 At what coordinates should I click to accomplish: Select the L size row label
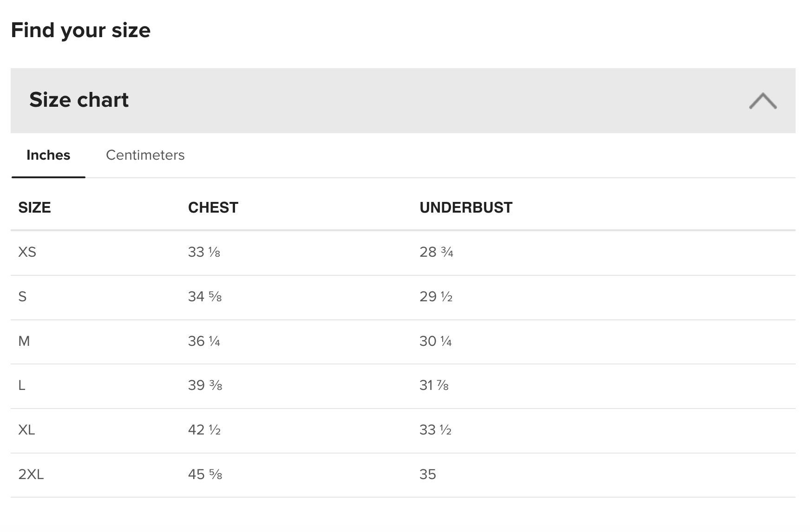(x=22, y=385)
